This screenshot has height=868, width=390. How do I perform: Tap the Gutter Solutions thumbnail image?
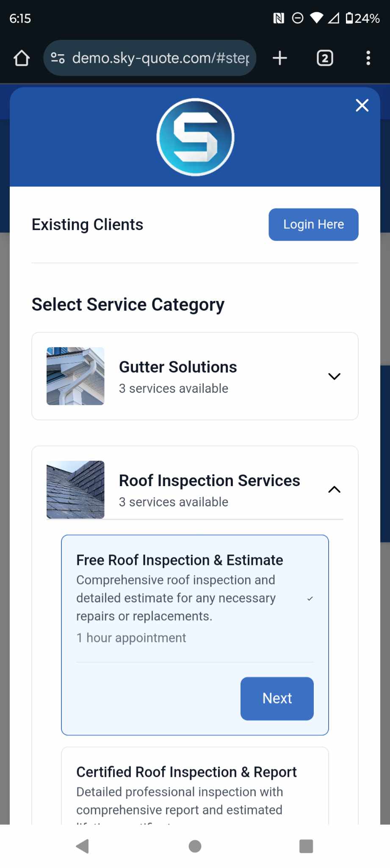tap(75, 376)
